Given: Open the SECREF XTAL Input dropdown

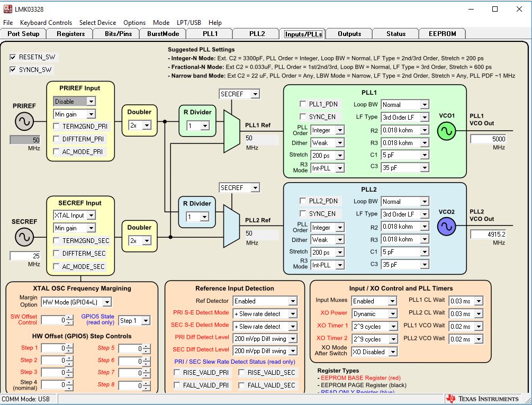Looking at the screenshot, I should click(x=91, y=215).
